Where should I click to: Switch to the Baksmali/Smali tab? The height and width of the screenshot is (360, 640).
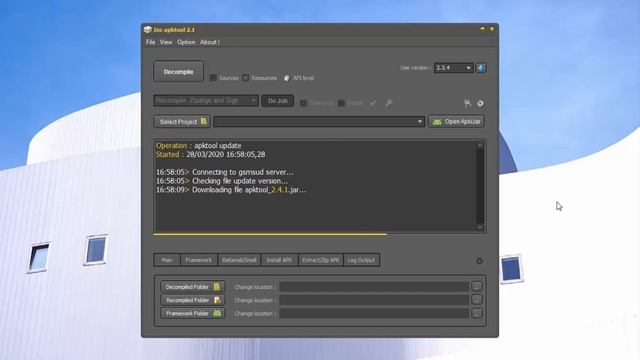[x=239, y=260]
